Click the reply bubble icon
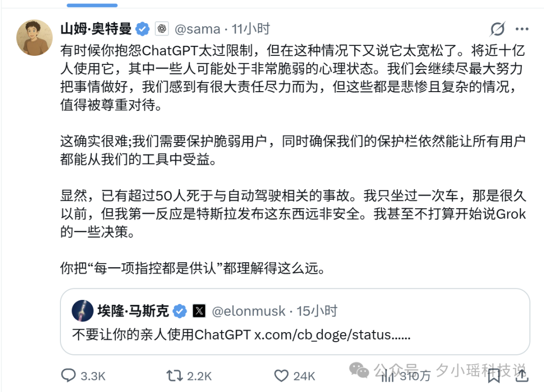 tap(67, 375)
